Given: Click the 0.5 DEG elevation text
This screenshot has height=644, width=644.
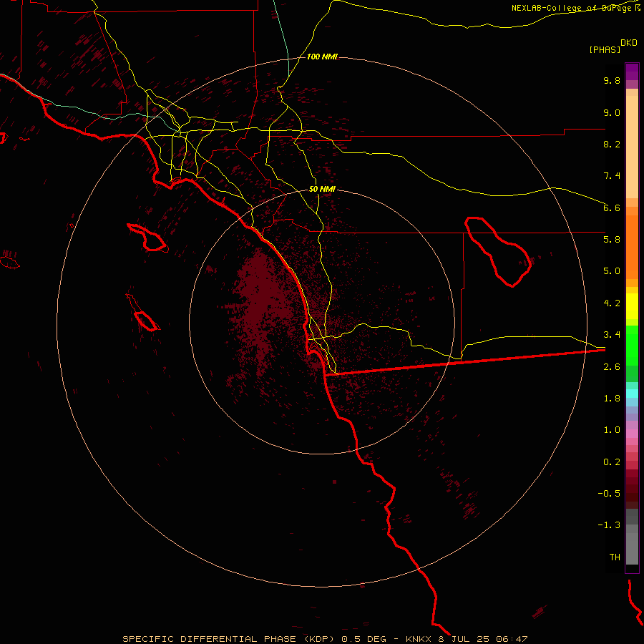Looking at the screenshot, I should click(x=364, y=639).
